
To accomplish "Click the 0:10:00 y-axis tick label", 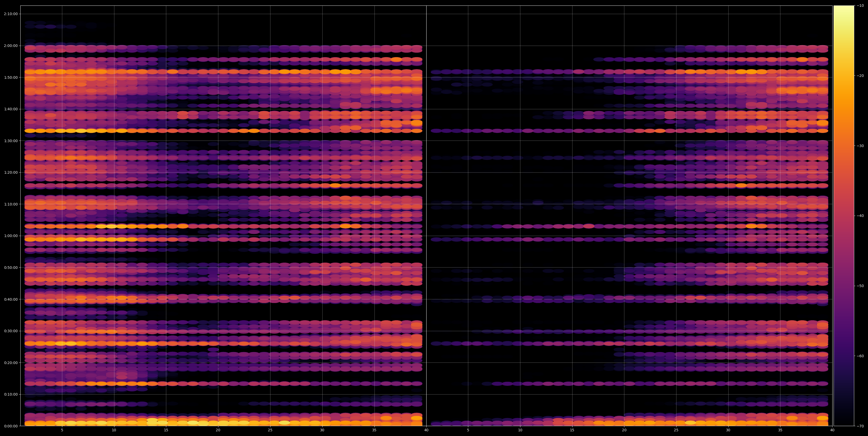I will click(x=11, y=394).
